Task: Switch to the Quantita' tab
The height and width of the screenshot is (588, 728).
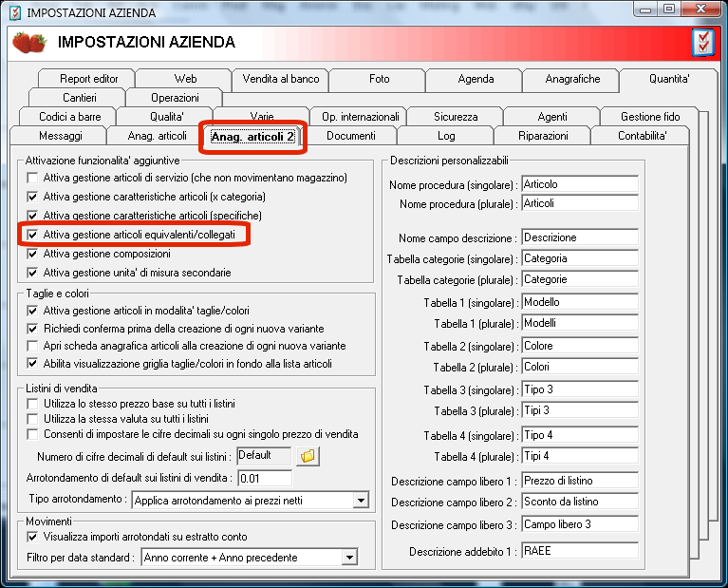Action: coord(669,79)
